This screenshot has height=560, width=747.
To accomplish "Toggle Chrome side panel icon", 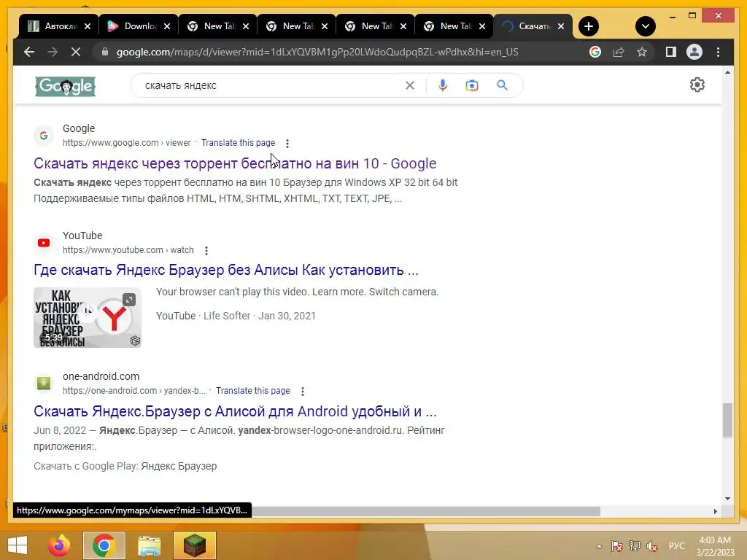I will point(671,52).
